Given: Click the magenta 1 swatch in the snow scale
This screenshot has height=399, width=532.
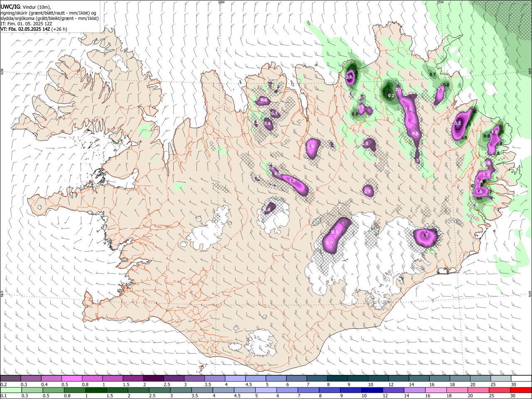Looking at the screenshot, I should click(113, 378).
